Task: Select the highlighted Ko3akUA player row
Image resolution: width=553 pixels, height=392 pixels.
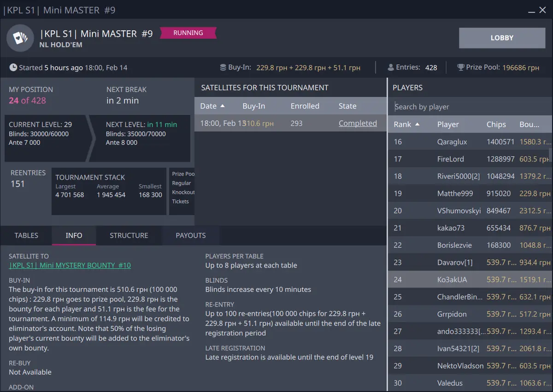Action: coord(470,280)
